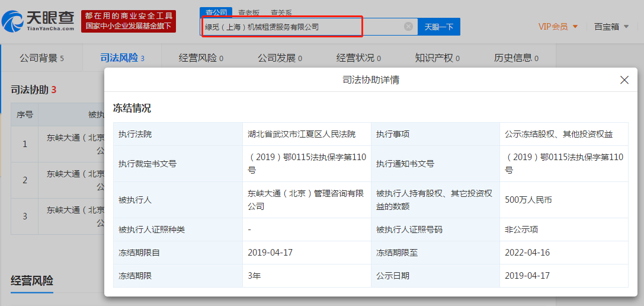The width and height of the screenshot is (644, 306).
Task: Click the freeze end date 2022-04-16
Action: tap(527, 253)
